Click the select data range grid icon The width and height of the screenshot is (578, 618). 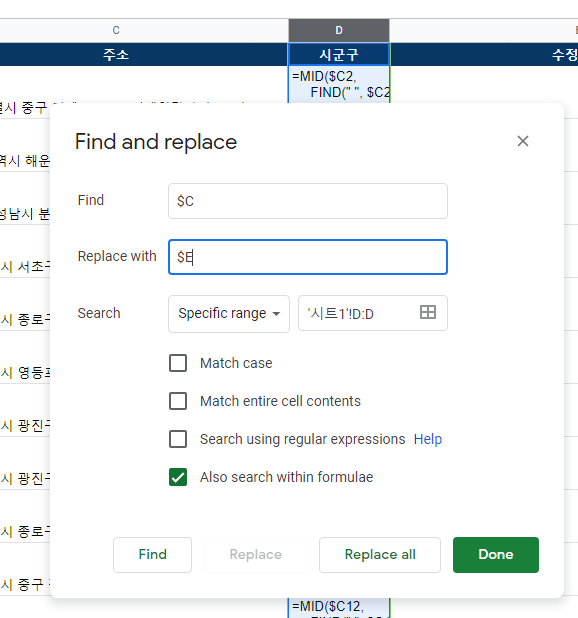point(427,313)
